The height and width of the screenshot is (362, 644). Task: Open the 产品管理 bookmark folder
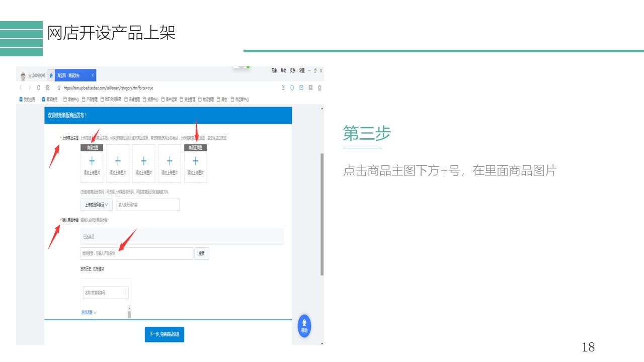(90, 99)
